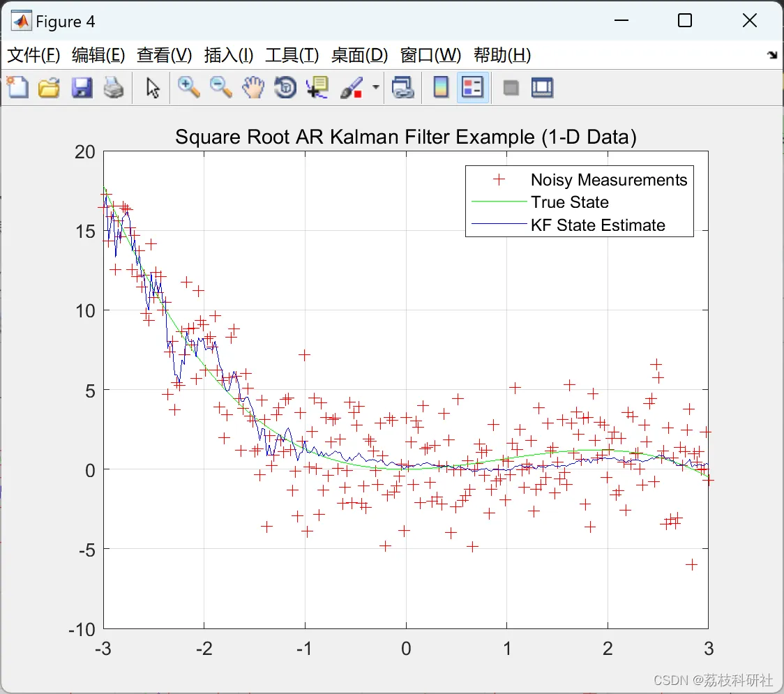Open the 插入(I) menu
Screen dimensions: 784x694
(x=229, y=55)
